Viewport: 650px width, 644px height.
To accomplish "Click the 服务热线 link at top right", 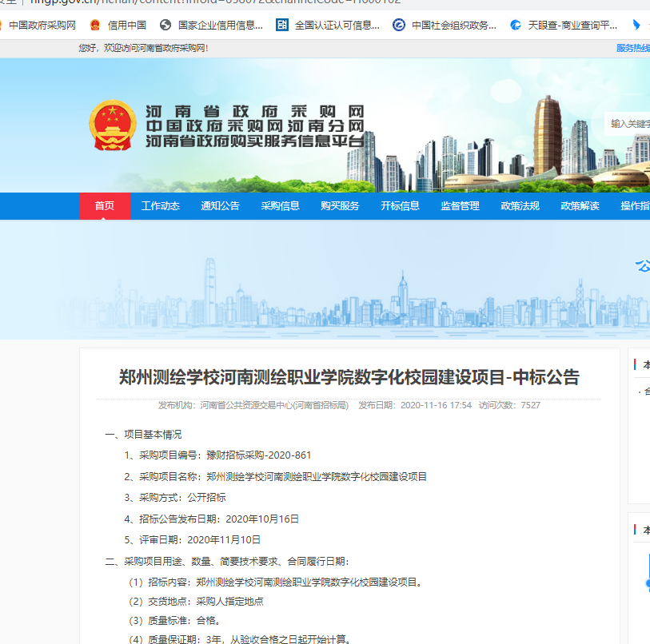I will click(x=633, y=49).
